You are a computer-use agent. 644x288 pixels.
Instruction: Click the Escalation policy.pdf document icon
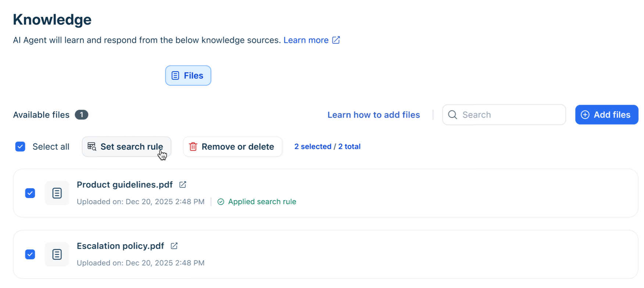[57, 255]
